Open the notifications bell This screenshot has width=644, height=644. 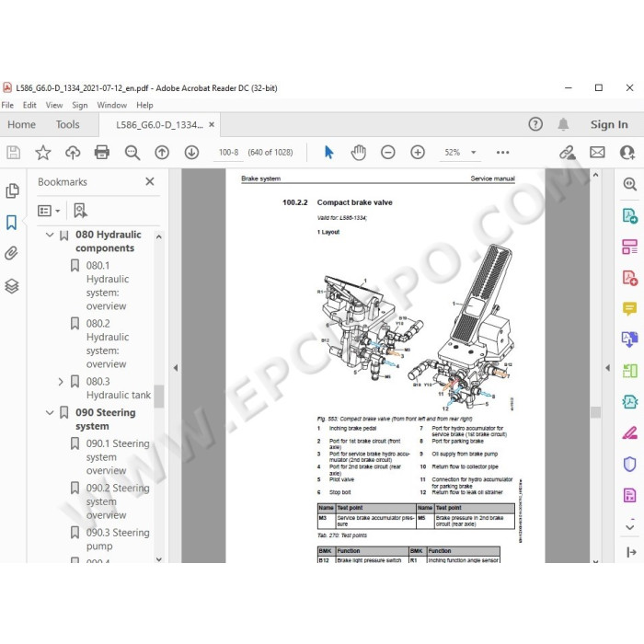(x=563, y=124)
